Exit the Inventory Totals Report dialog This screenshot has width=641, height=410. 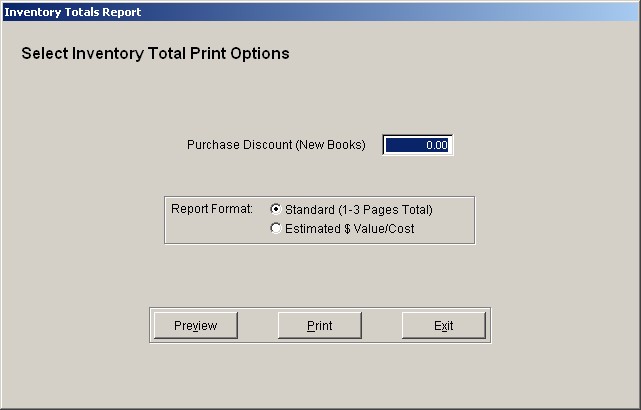(x=444, y=325)
